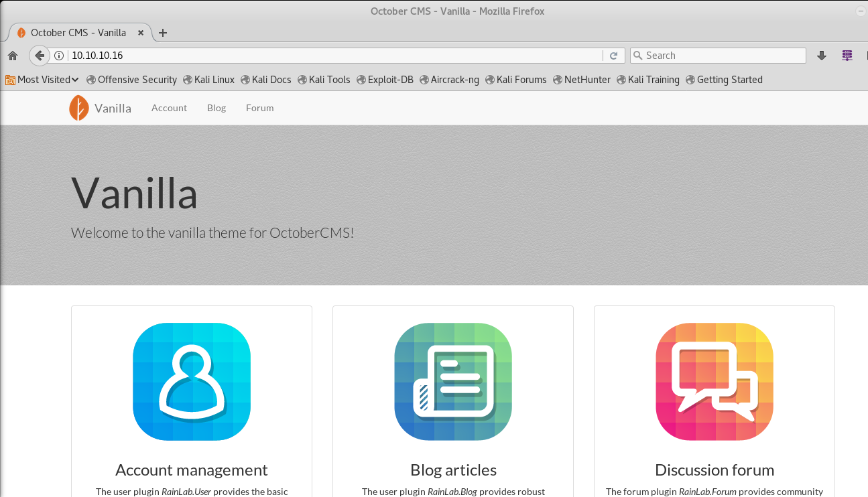Click the RainLab.Blog description text
Screen dimensions: 868x497
(453, 492)
